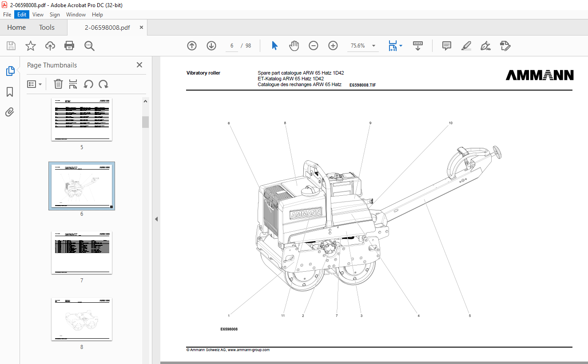The image size is (588, 364).
Task: Select the page 5 thumbnail
Action: point(82,119)
